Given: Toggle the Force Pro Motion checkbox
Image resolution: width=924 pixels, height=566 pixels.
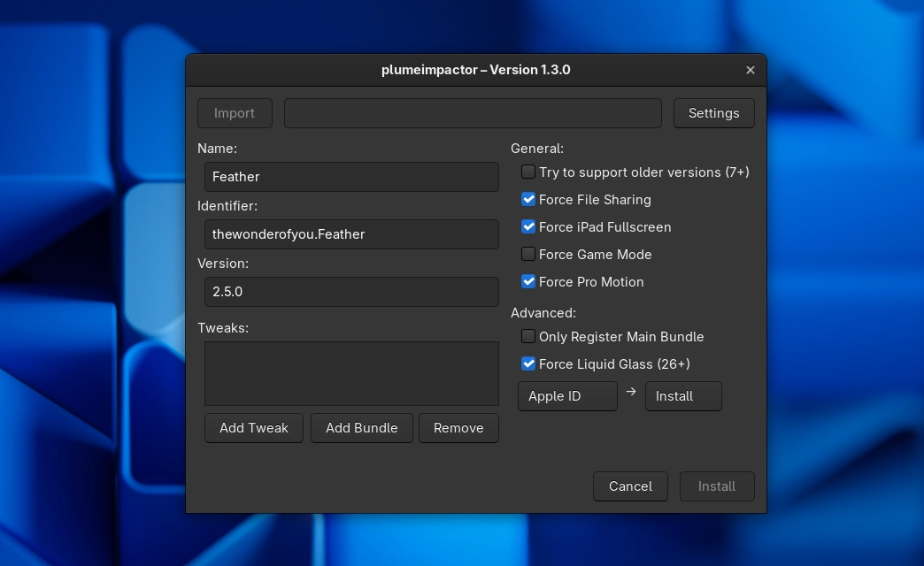Looking at the screenshot, I should [528, 282].
